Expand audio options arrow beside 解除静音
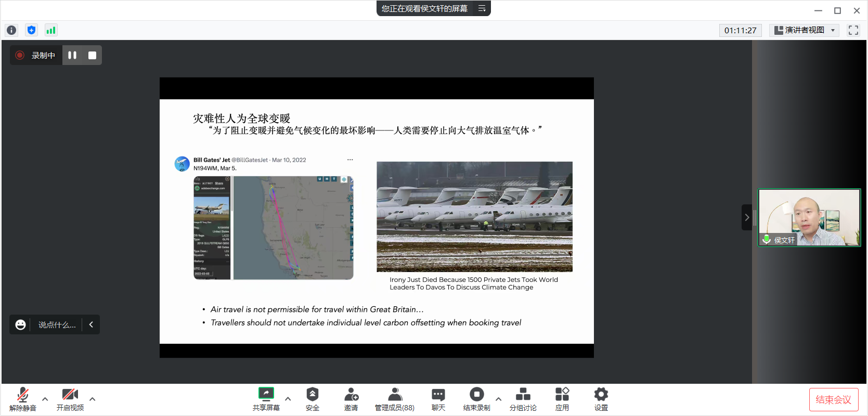This screenshot has height=416, width=868. click(x=45, y=399)
